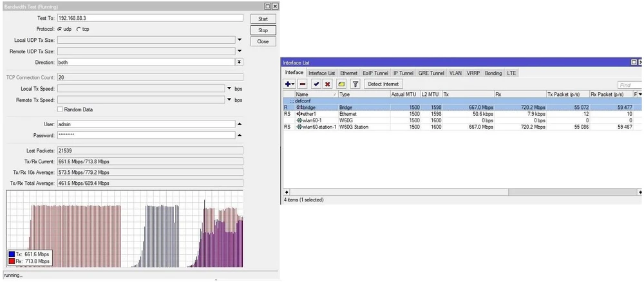This screenshot has width=644, height=282.
Task: Click the red minus Remove icon
Action: (303, 84)
